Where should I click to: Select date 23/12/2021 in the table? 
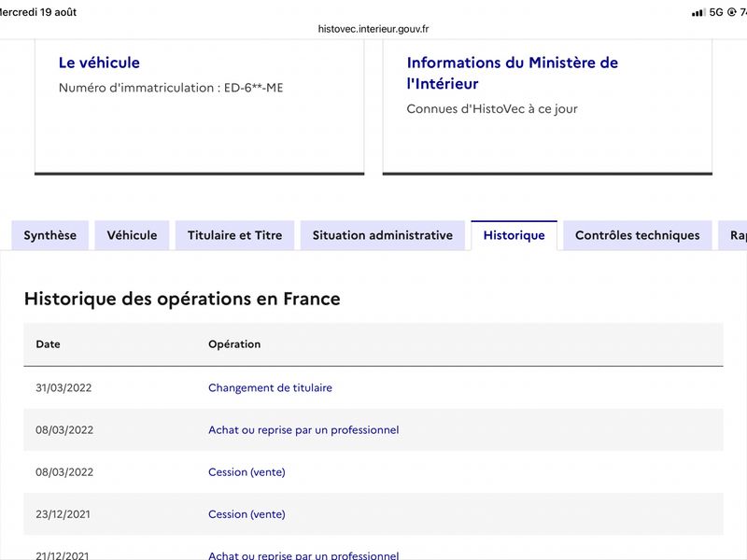click(x=63, y=514)
